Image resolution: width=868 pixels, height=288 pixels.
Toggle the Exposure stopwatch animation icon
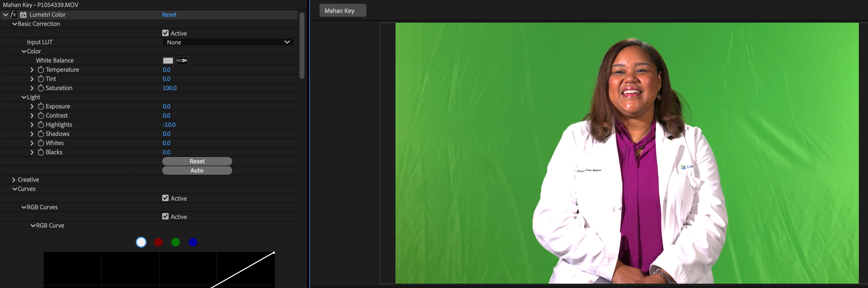click(x=41, y=106)
